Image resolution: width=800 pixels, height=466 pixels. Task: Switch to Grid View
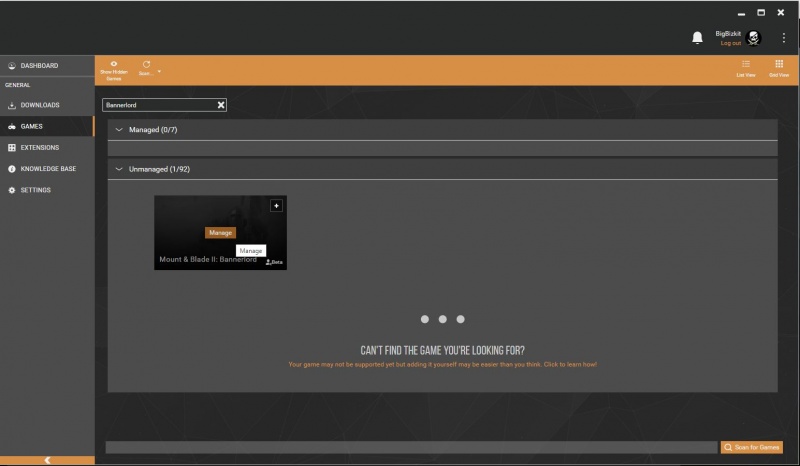[x=779, y=68]
